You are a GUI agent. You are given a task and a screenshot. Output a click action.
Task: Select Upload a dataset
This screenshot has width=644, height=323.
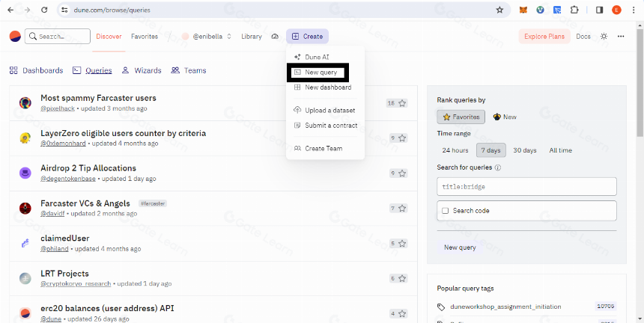(x=324, y=110)
